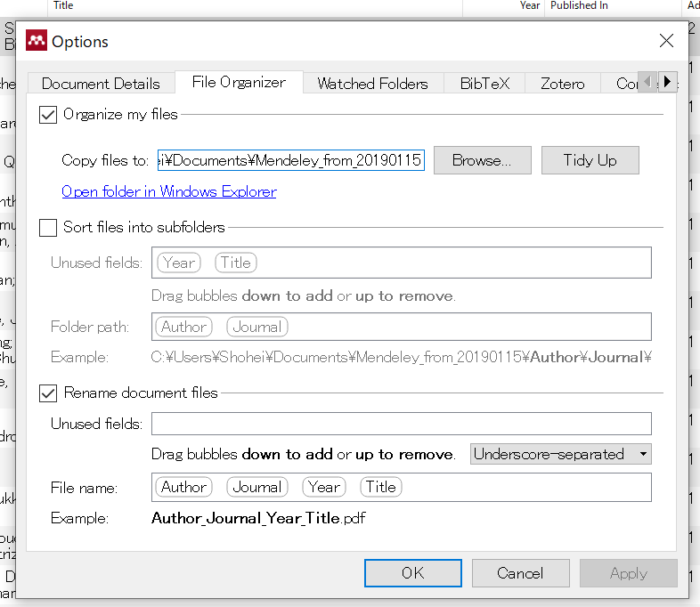Click the Journal bubble in Folder path
This screenshot has height=607, width=700.
click(257, 327)
